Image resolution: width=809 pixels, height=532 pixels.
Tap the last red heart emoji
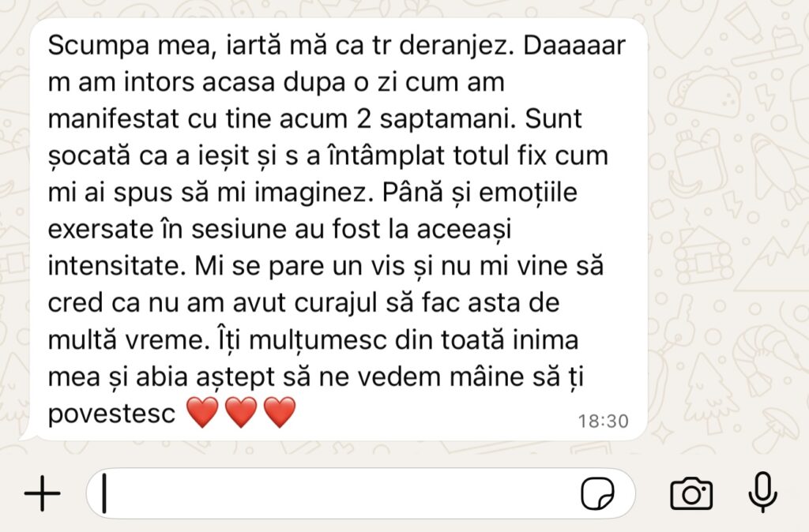click(x=280, y=412)
